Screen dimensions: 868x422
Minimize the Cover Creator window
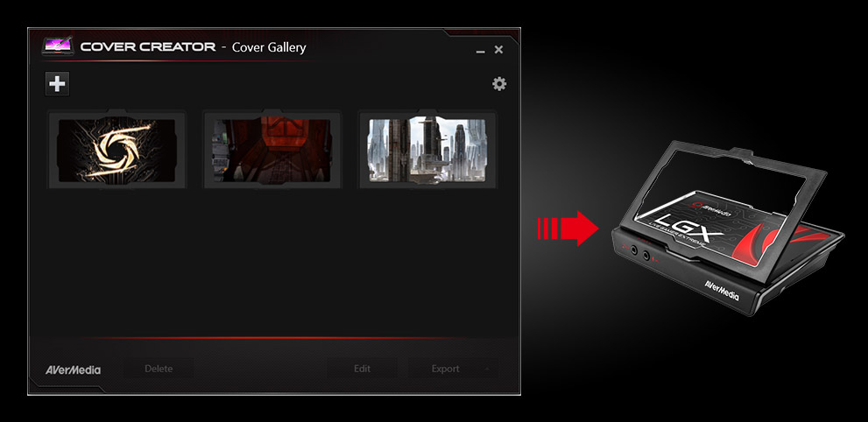point(481,51)
